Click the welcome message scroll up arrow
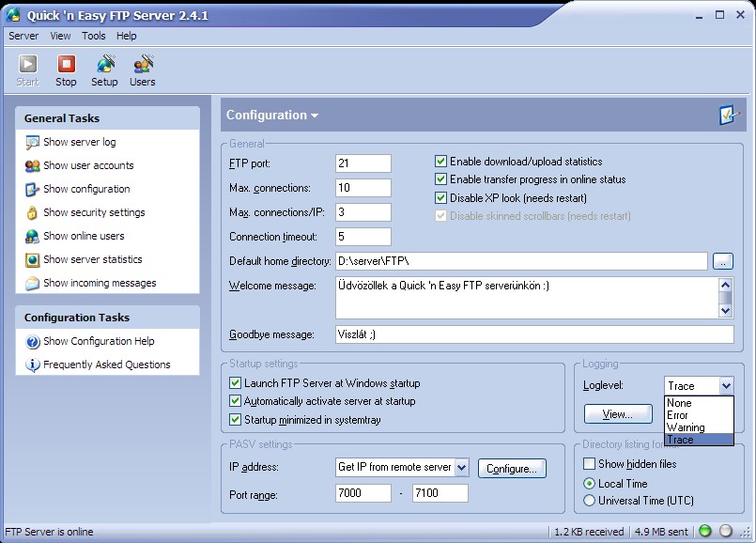This screenshot has width=756, height=543. pyautogui.click(x=725, y=285)
